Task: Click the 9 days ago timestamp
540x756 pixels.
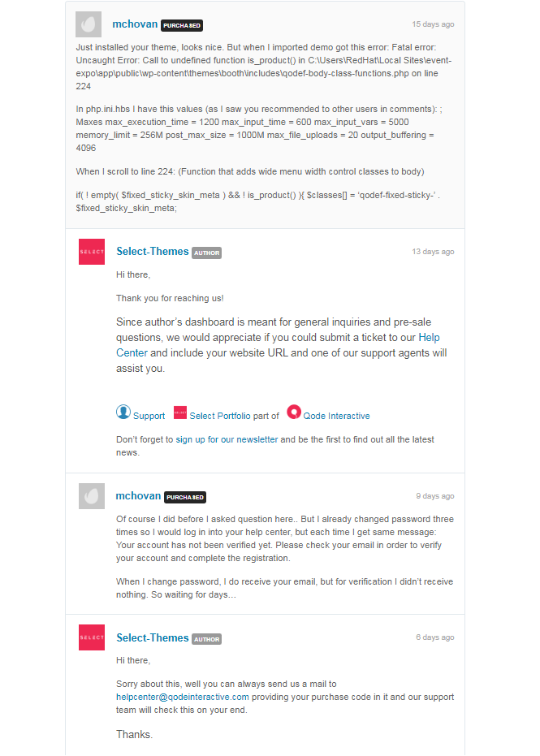Action: click(435, 495)
